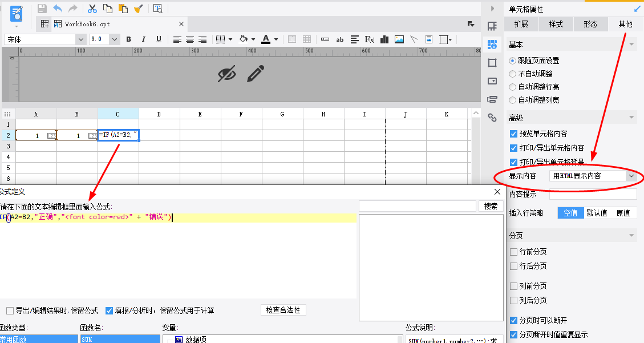Click the Cut scissors icon

[x=92, y=9]
